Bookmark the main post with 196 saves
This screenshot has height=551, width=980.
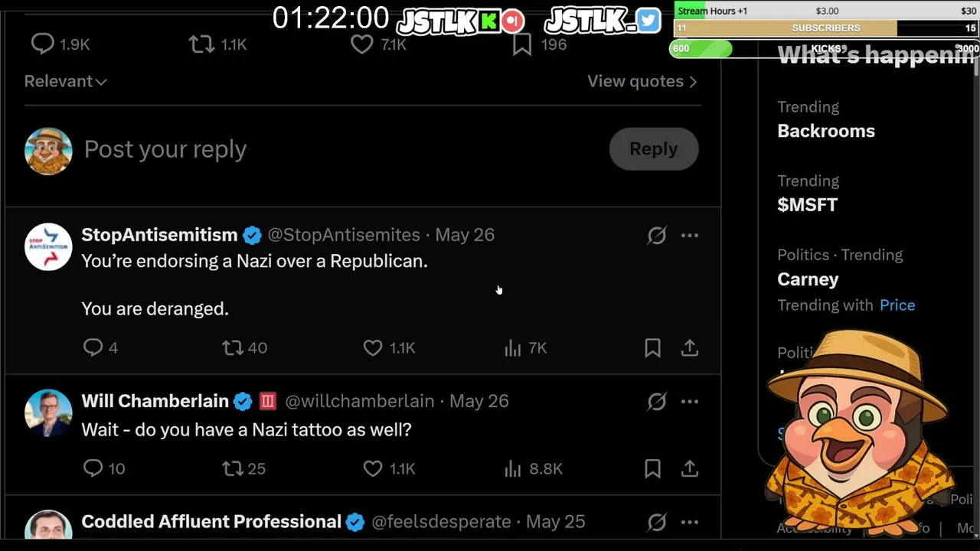point(522,44)
